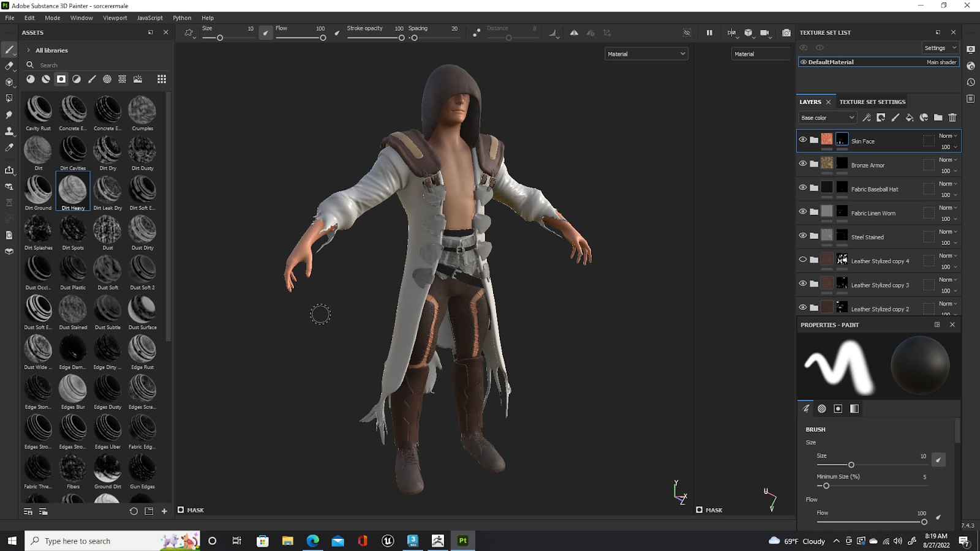Open Display settings side icon
The height and width of the screenshot is (551, 980).
[971, 49]
